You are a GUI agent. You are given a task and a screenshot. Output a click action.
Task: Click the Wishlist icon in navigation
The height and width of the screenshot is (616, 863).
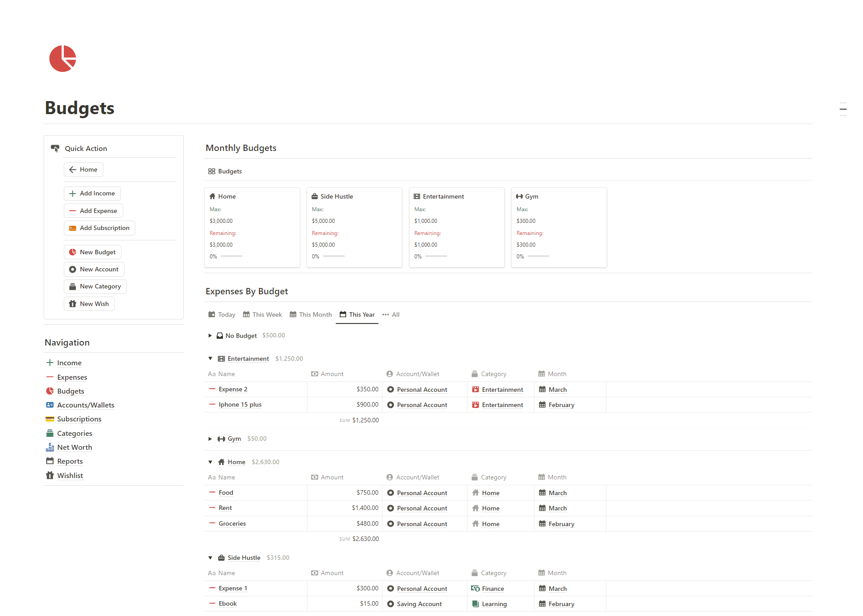51,474
